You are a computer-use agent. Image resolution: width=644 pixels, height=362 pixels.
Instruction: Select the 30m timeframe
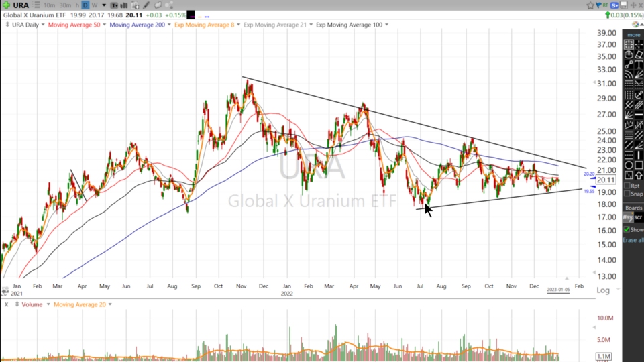point(65,5)
